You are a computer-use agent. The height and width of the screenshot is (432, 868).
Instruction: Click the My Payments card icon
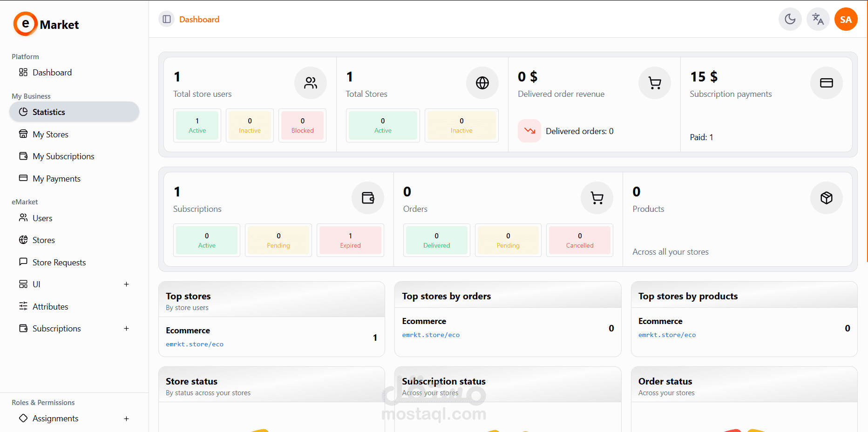(23, 178)
